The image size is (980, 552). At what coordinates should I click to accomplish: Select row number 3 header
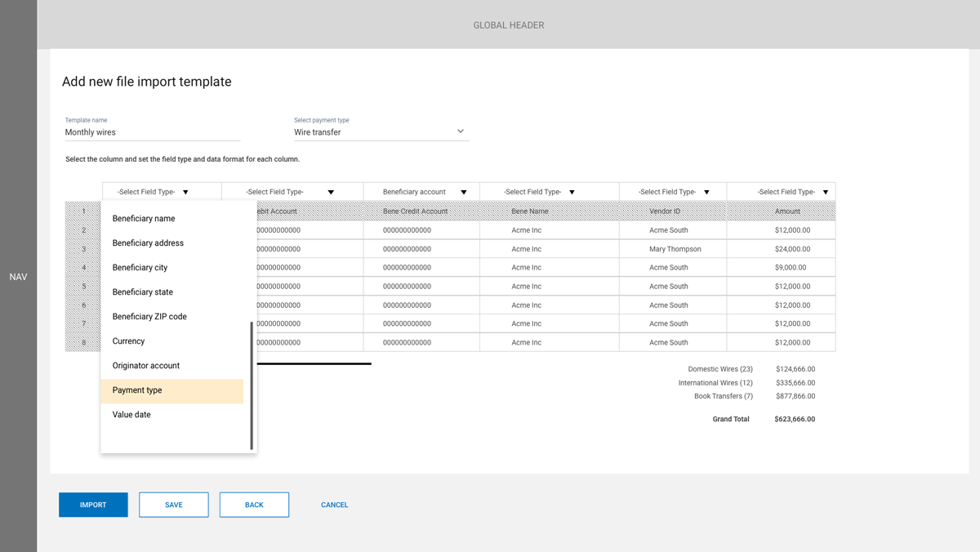84,249
